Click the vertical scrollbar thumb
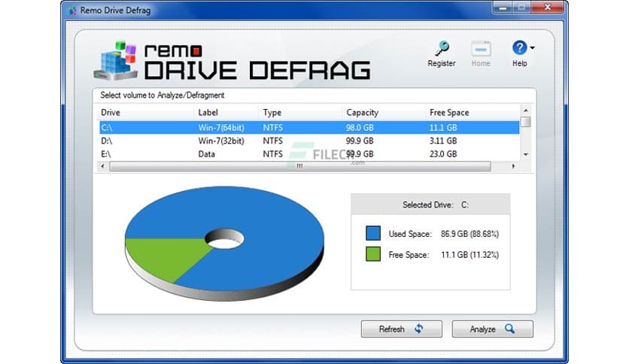This screenshot has width=629, height=364. coord(525,122)
